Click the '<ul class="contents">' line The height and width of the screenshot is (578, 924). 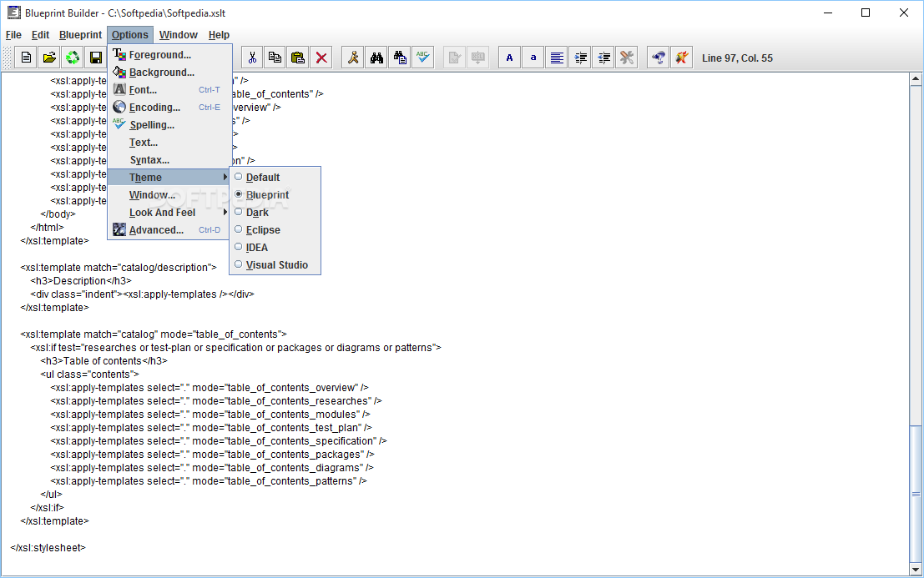[89, 374]
